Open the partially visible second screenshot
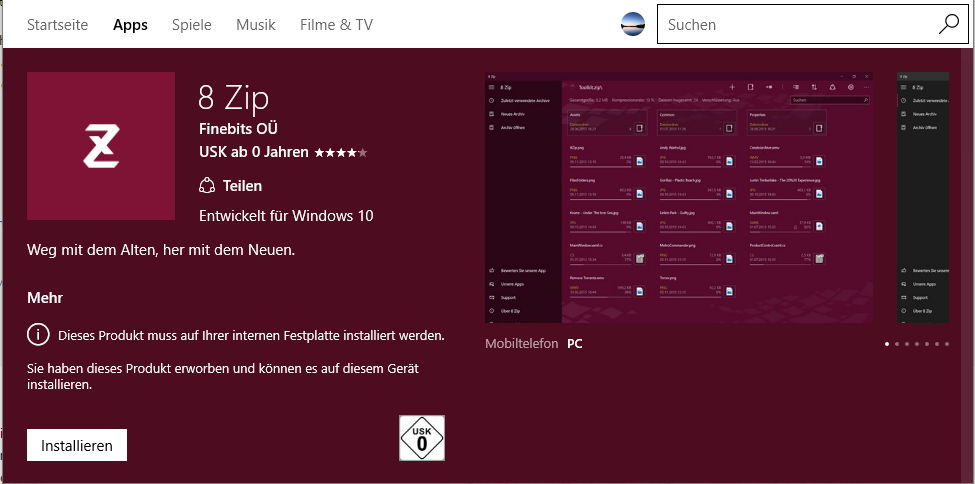 tap(923, 198)
